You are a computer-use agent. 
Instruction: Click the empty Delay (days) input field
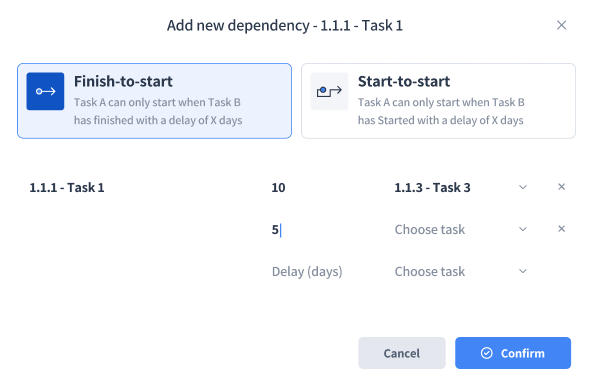[325, 271]
